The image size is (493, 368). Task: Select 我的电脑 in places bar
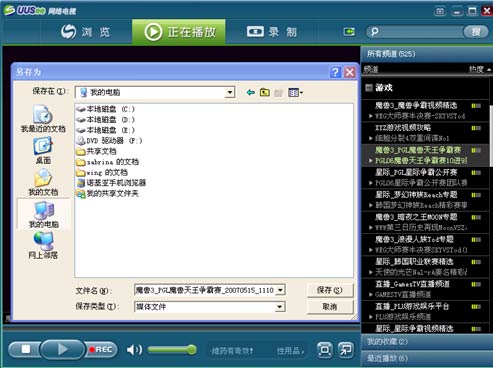44,215
